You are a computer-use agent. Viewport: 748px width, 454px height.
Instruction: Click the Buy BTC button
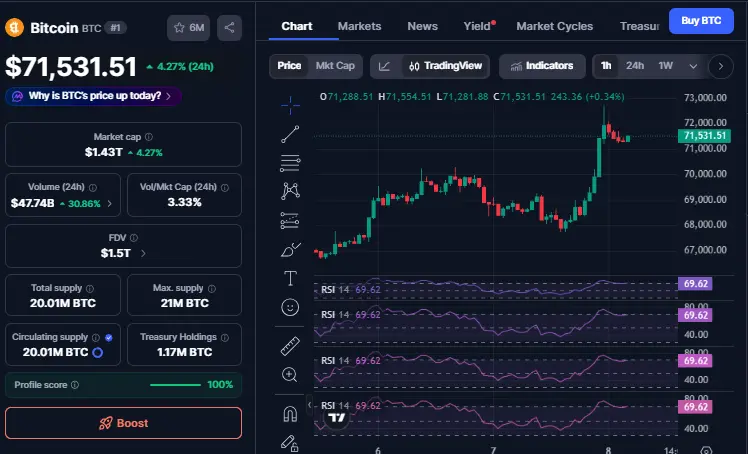[x=701, y=21]
